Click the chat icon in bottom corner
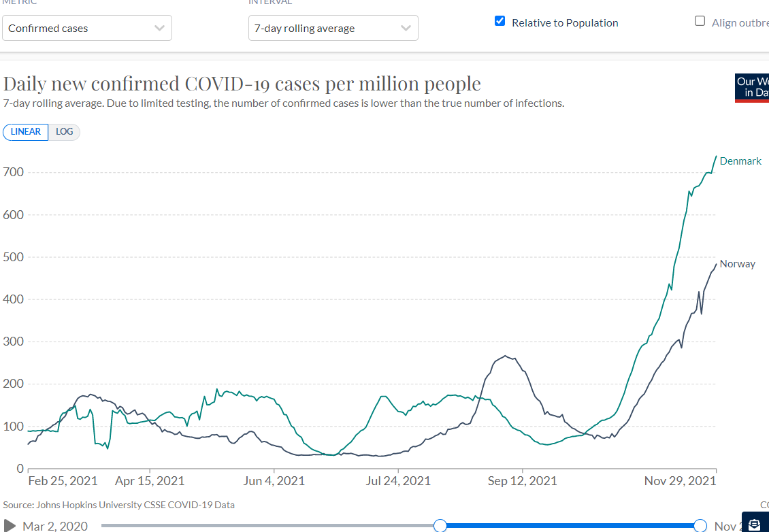Image resolution: width=769 pixels, height=532 pixels. click(x=755, y=522)
